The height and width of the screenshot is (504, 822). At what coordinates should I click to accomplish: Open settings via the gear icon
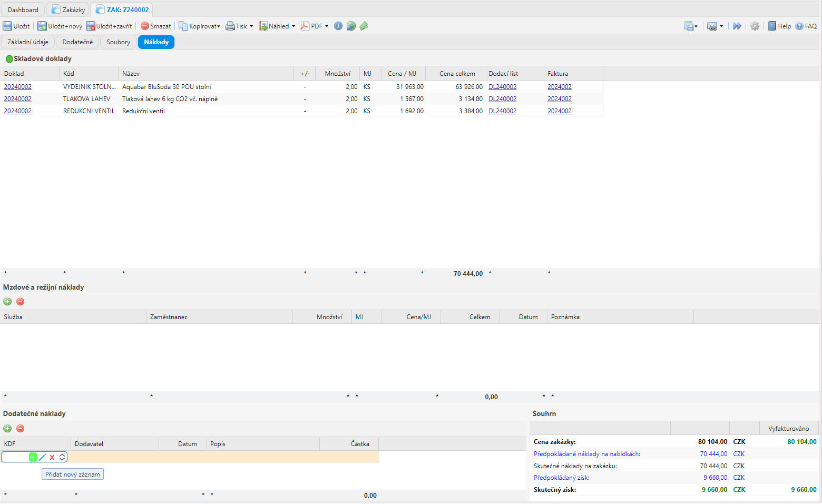click(x=755, y=26)
